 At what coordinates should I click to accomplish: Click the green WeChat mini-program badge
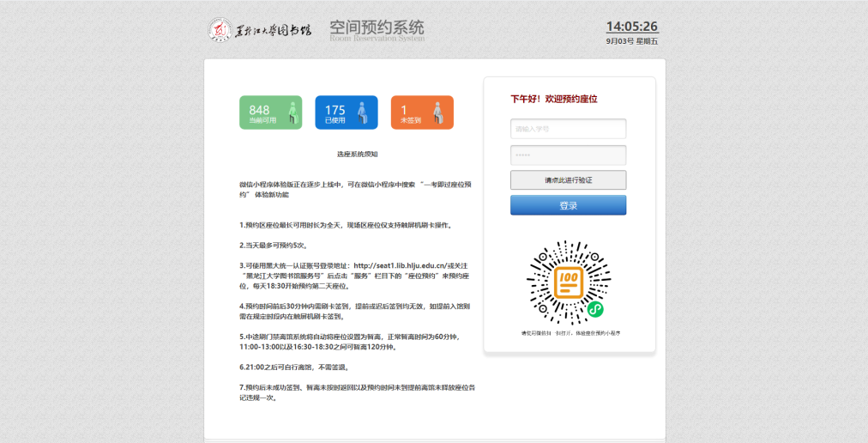coord(594,308)
